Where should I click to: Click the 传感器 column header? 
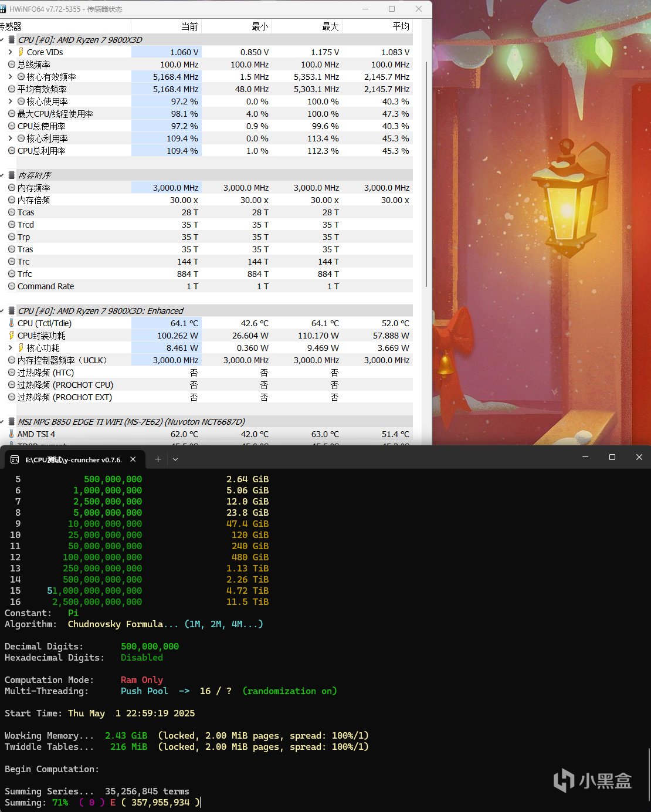click(x=65, y=26)
